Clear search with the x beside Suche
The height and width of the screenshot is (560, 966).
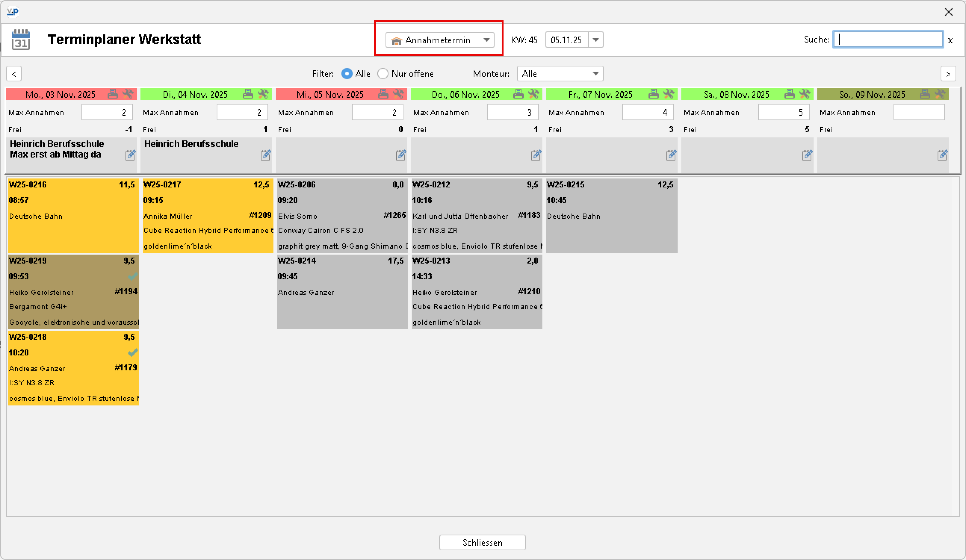point(950,40)
